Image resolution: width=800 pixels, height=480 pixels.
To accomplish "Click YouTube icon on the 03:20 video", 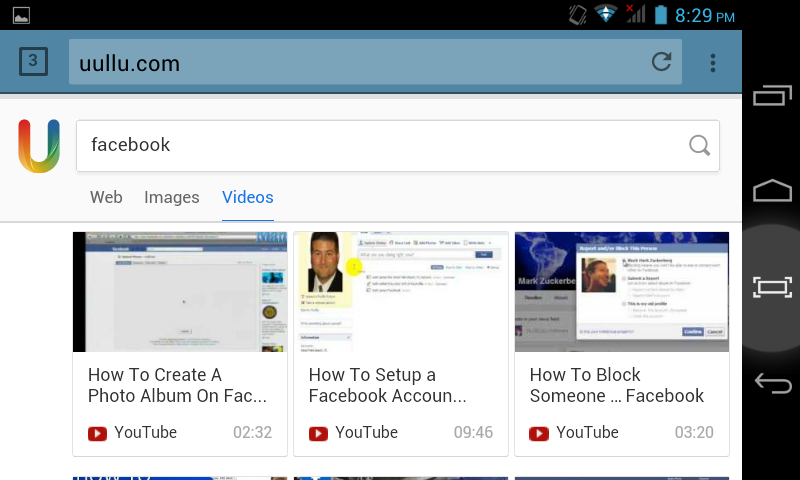I will (539, 434).
